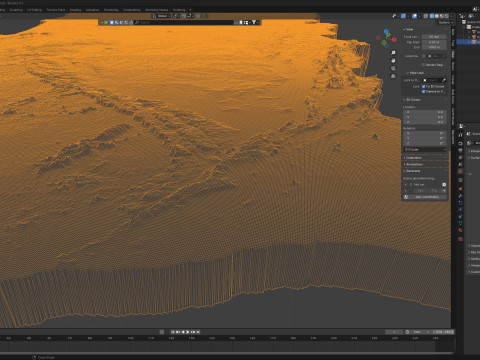
Task: Toggle X-ray display icon
Action: (x=426, y=16)
